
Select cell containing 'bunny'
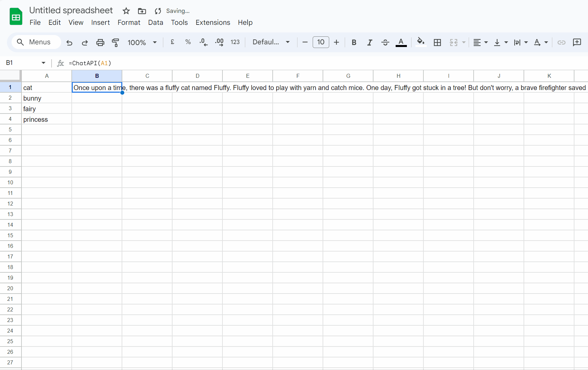coord(47,98)
